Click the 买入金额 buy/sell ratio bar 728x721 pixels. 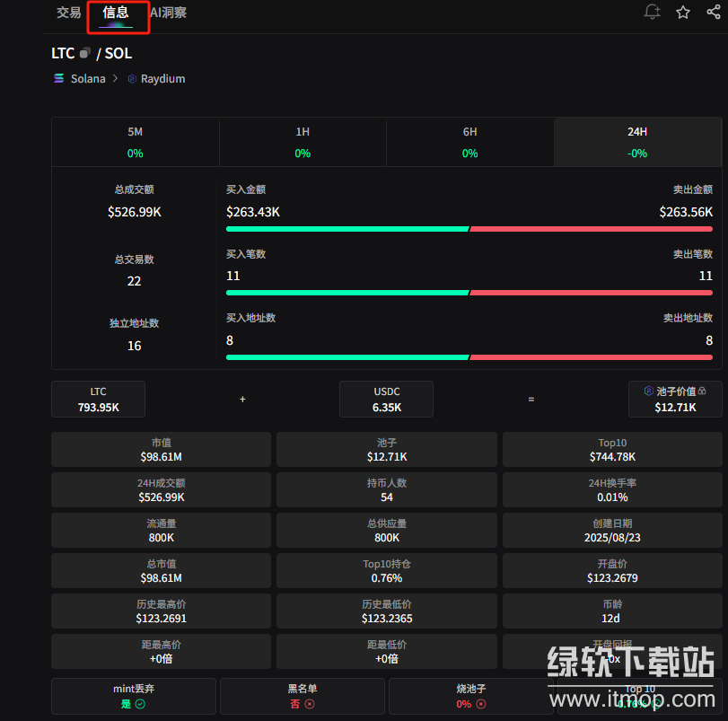point(469,229)
